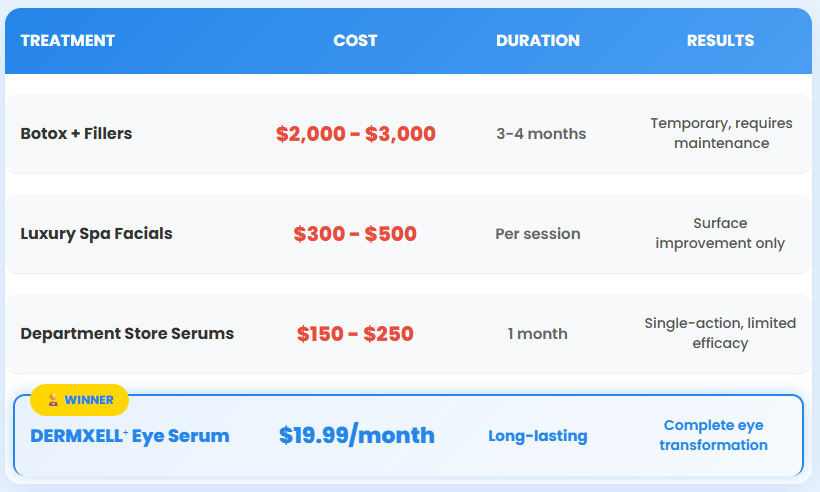Click the RESULTS column header
The width and height of the screenshot is (820, 492).
[x=720, y=41]
